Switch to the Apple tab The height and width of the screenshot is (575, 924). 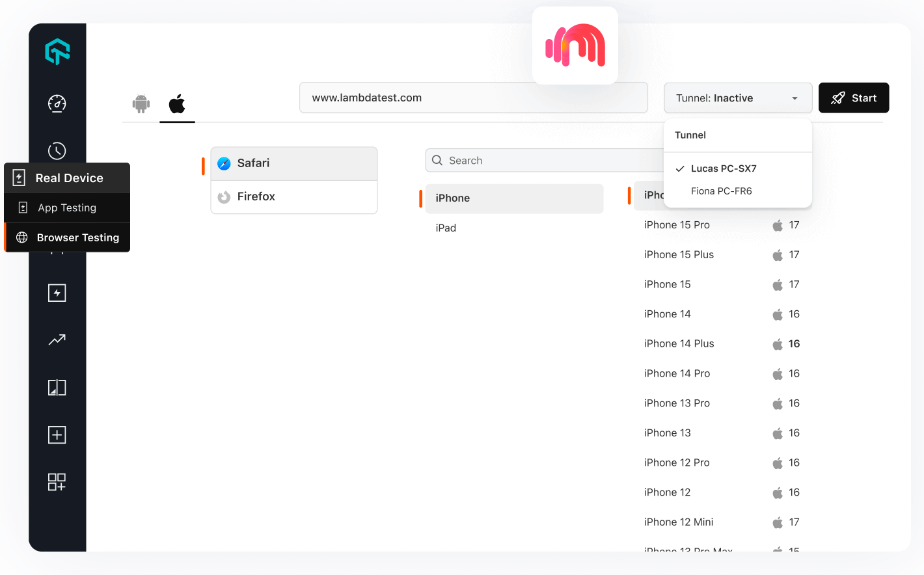pyautogui.click(x=177, y=103)
